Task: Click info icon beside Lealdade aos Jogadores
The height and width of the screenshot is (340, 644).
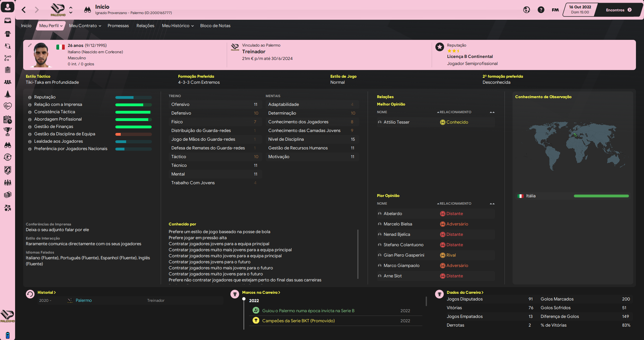Action: coord(30,142)
